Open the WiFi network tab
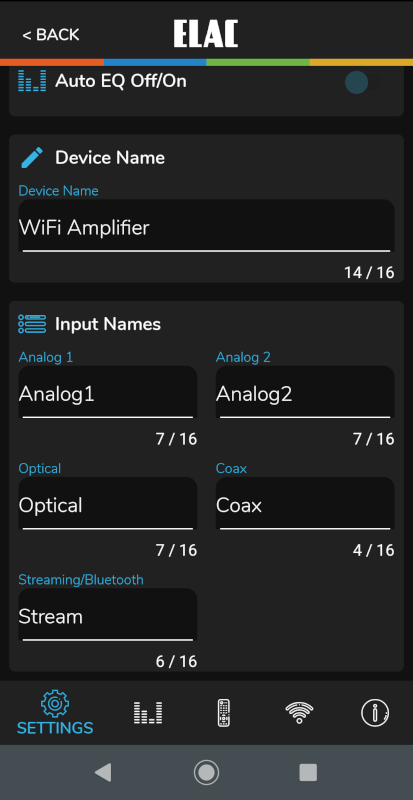The width and height of the screenshot is (413, 800). 299,712
